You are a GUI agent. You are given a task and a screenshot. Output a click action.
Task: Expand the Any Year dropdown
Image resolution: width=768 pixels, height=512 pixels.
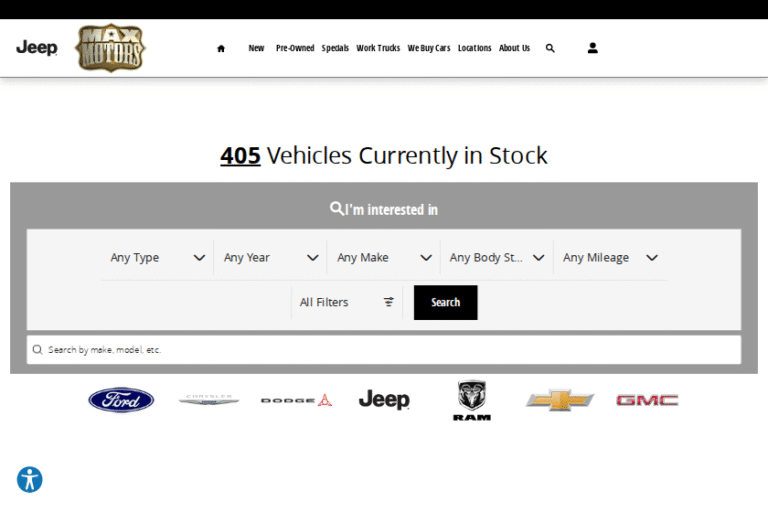coord(270,257)
